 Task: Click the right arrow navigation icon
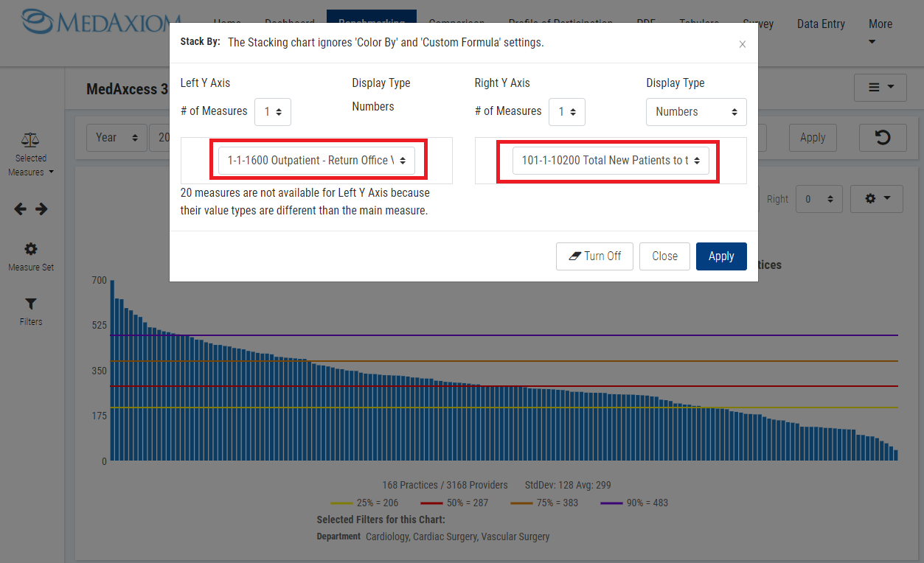41,209
